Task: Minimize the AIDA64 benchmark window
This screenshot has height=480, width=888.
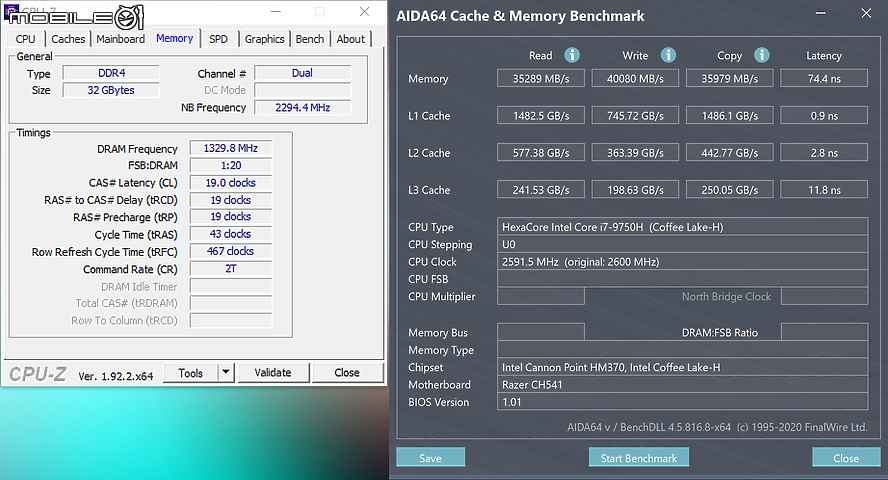Action: point(820,13)
